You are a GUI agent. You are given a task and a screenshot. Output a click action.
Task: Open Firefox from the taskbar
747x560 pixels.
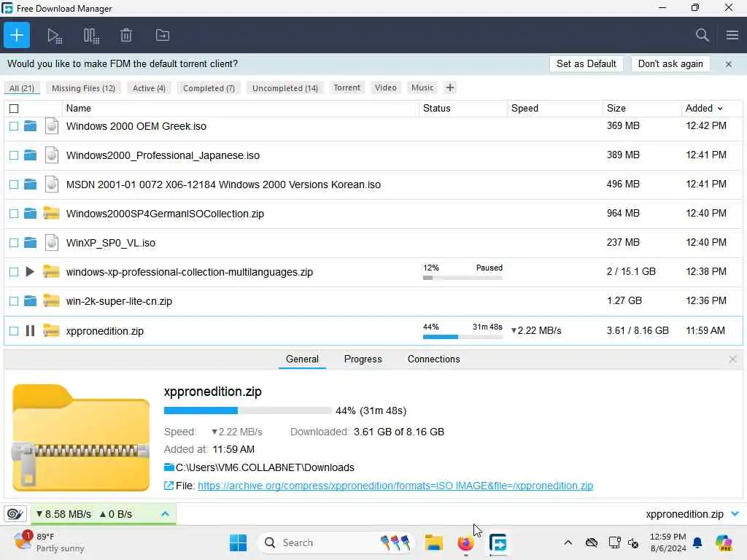tap(465, 542)
